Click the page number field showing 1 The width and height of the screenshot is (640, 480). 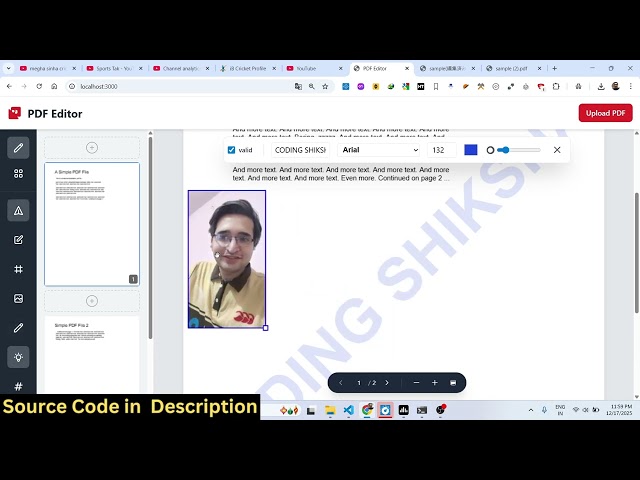pos(359,383)
